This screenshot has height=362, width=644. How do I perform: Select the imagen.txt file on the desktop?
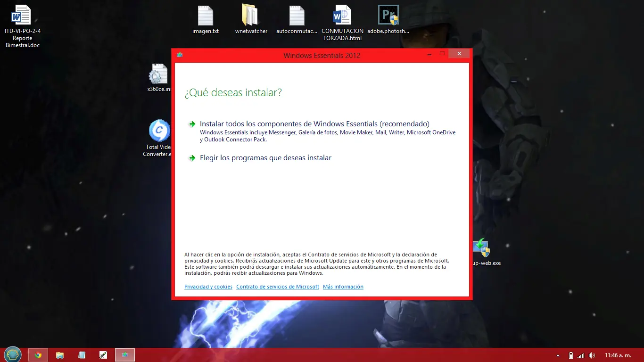[206, 20]
